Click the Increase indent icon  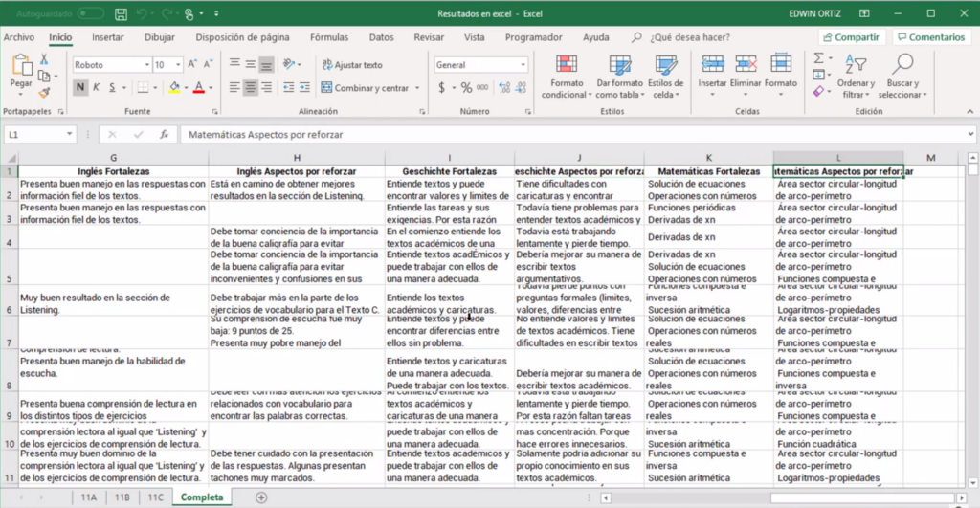coord(304,87)
